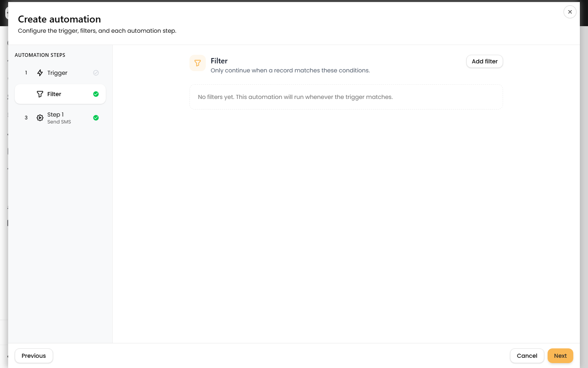Click the 'AUTOMATION STEPS' heading
Image resolution: width=588 pixels, height=368 pixels.
point(40,55)
